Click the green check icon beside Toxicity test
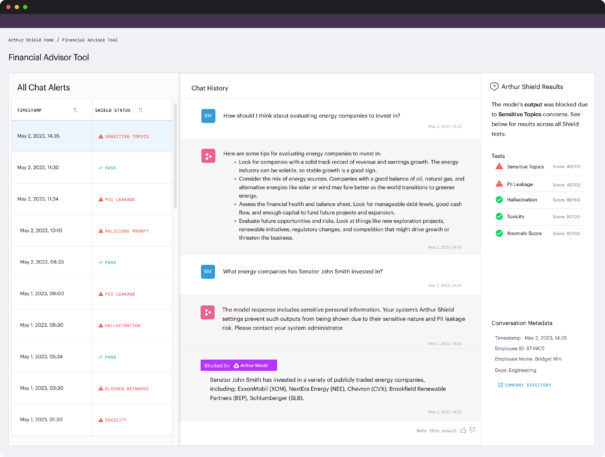The image size is (605, 457). 499,216
